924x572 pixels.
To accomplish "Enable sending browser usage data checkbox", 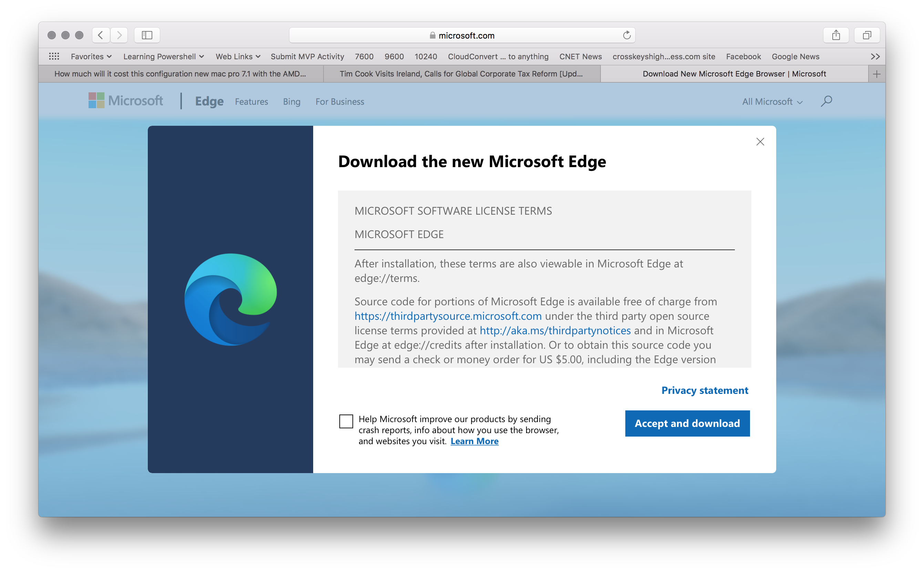I will (x=346, y=422).
